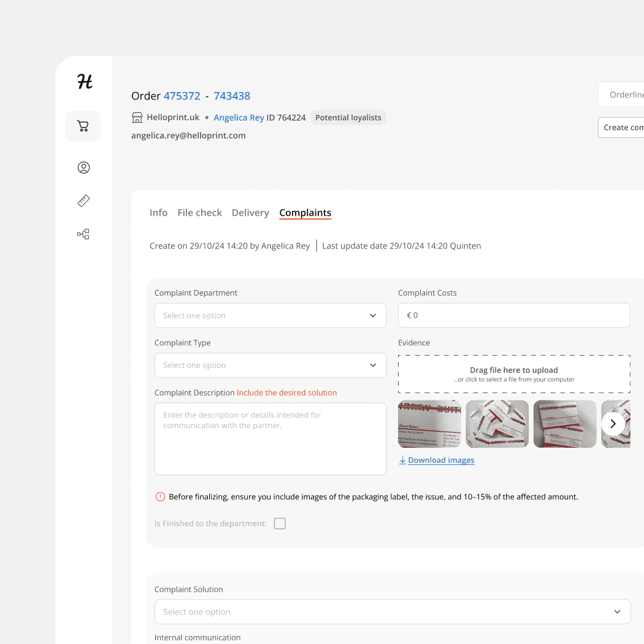Viewport: 644px width, 644px height.
Task: Click the warning icon before the finalizing notice
Action: pos(160,496)
